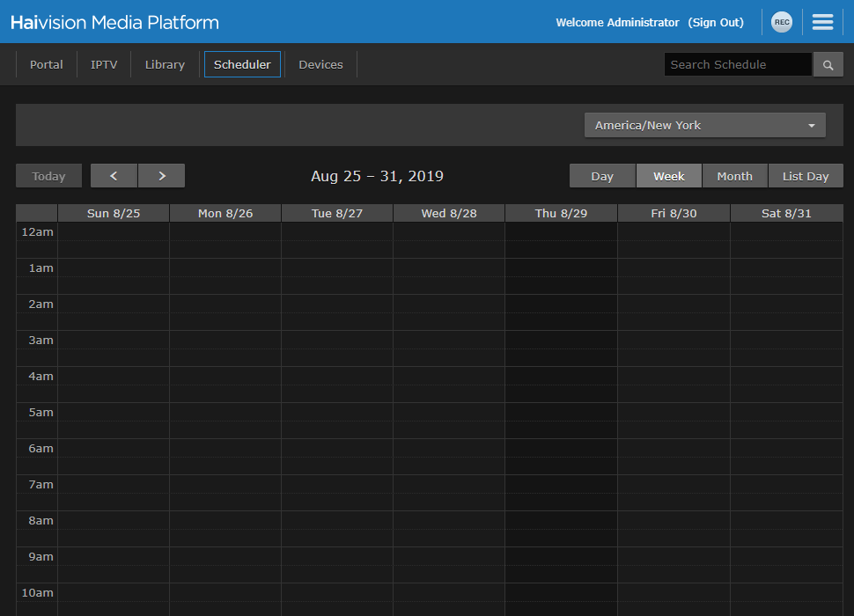Viewport: 854px width, 616px height.
Task: Click the search magnifier icon
Action: 827,64
